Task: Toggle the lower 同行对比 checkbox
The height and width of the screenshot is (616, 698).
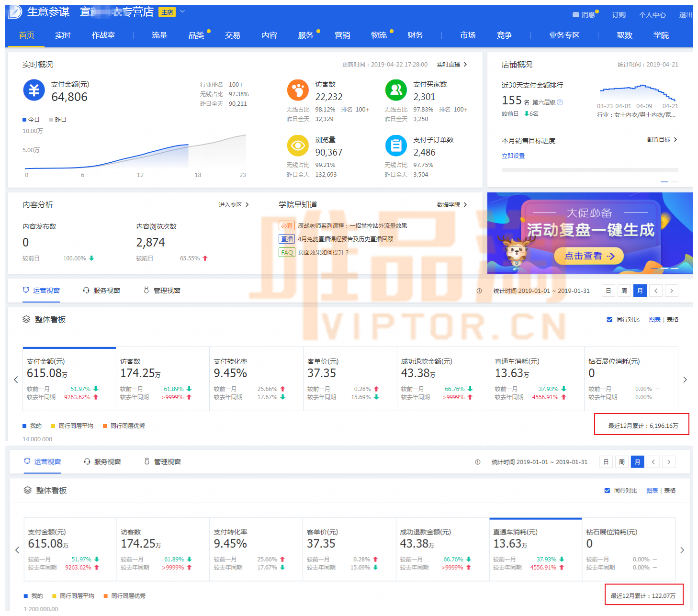Action: pyautogui.click(x=607, y=491)
